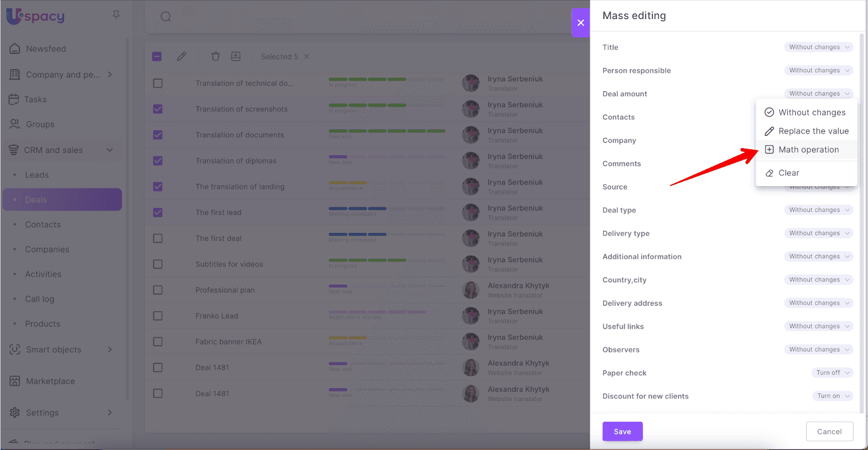Collapse the CRM and sales section
This screenshot has width=868, height=450.
(x=110, y=150)
